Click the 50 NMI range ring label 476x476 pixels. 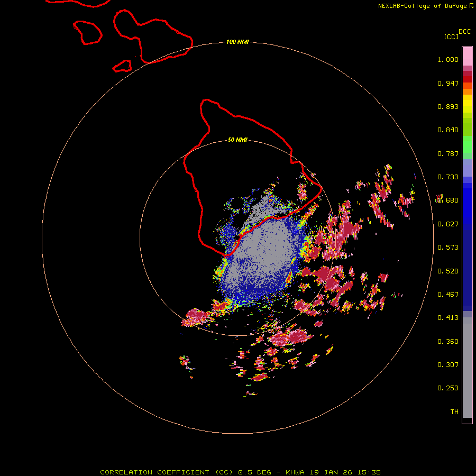(237, 140)
